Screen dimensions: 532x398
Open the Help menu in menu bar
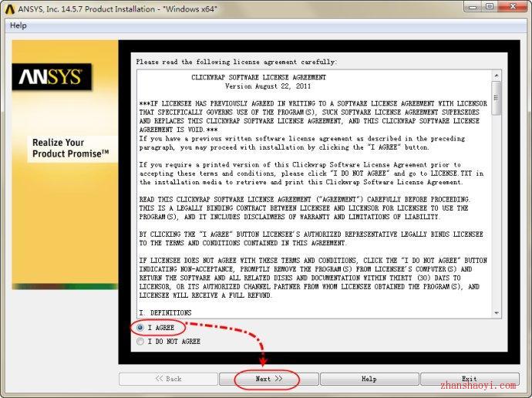pyautogui.click(x=19, y=25)
